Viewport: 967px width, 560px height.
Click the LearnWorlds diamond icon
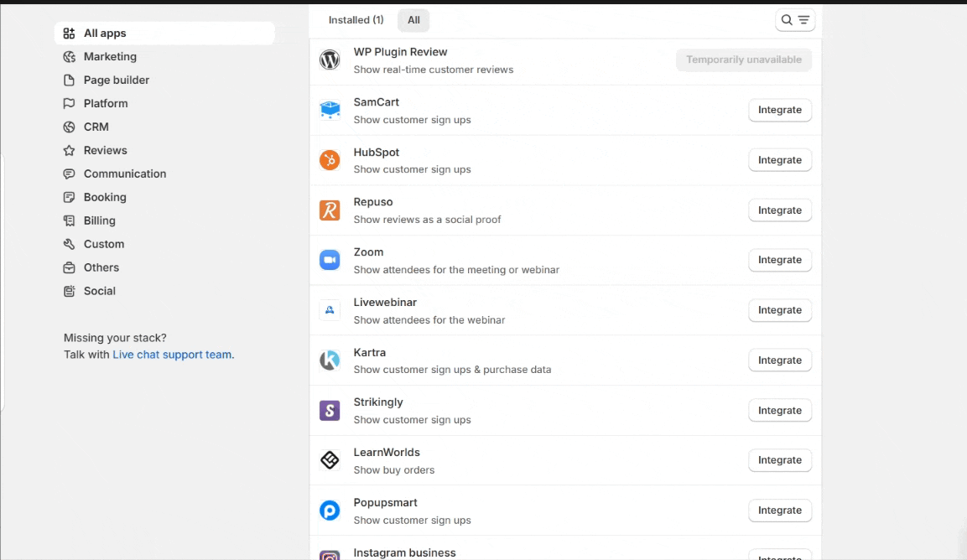(330, 460)
